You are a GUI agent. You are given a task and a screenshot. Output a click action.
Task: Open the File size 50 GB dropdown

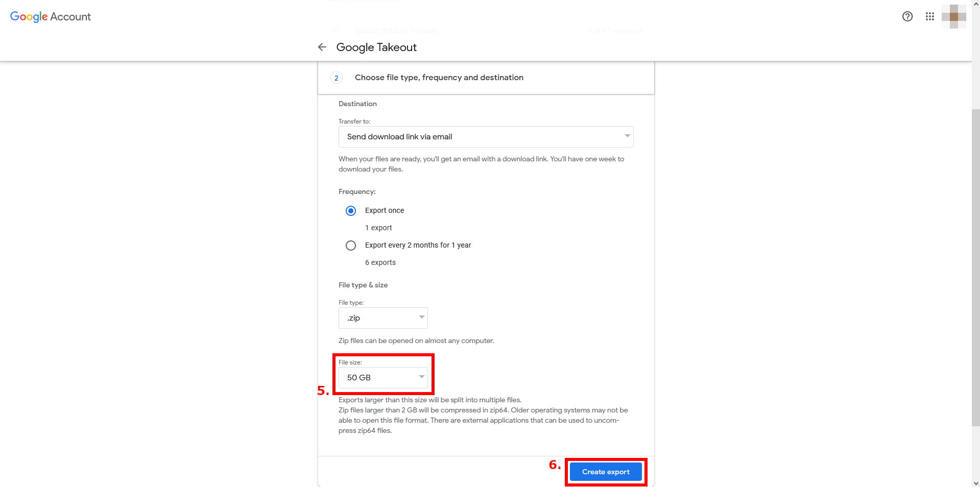click(x=383, y=378)
